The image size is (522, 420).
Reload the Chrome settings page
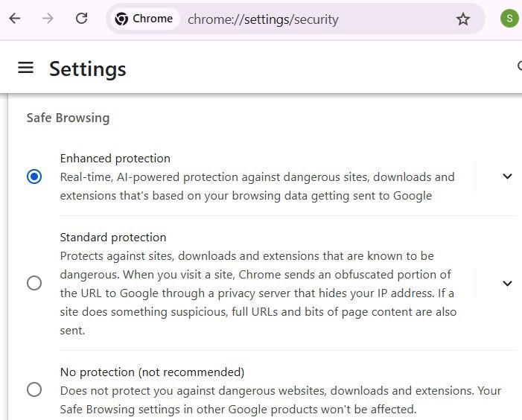coord(82,19)
